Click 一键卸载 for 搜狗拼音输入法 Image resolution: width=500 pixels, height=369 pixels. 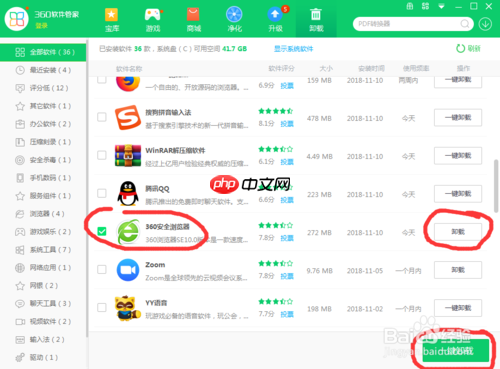(458, 118)
